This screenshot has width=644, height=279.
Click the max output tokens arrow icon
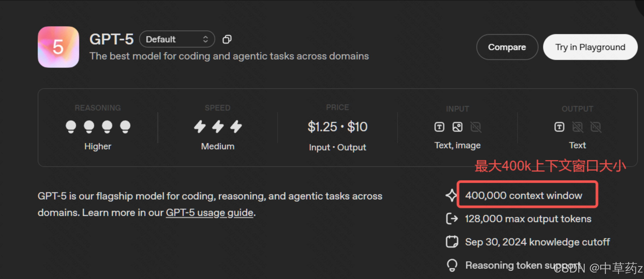click(452, 219)
